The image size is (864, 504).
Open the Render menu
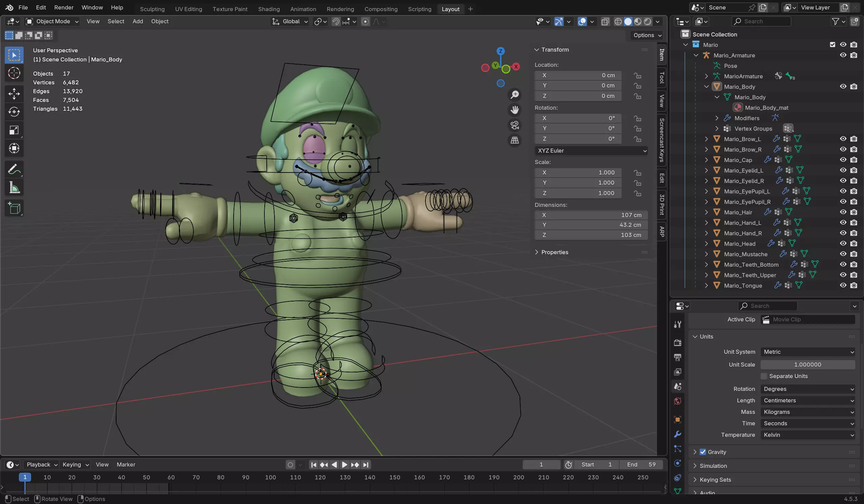[64, 7]
